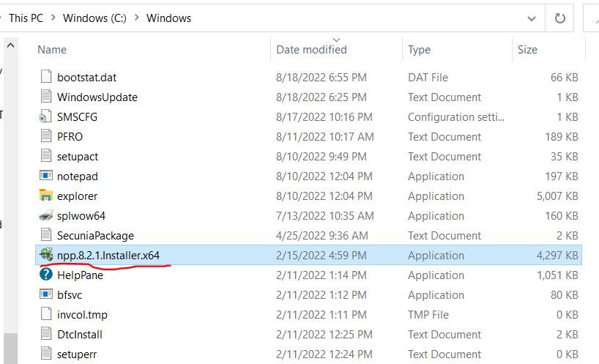The width and height of the screenshot is (599, 364).
Task: Sort by Date modified column header
Action: (311, 50)
